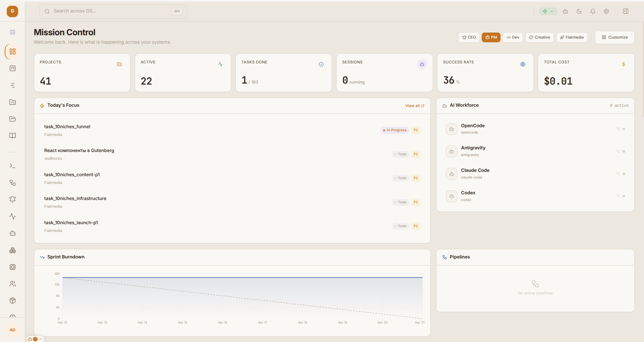Open the terminal prompt icon in sidebar
The height and width of the screenshot is (342, 644).
[12, 166]
